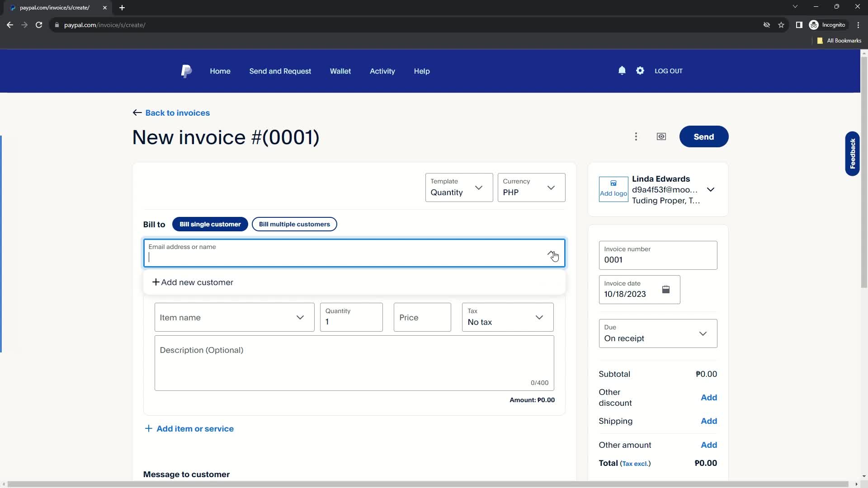This screenshot has width=868, height=488.
Task: Click the Tax excl. link
Action: [635, 464]
